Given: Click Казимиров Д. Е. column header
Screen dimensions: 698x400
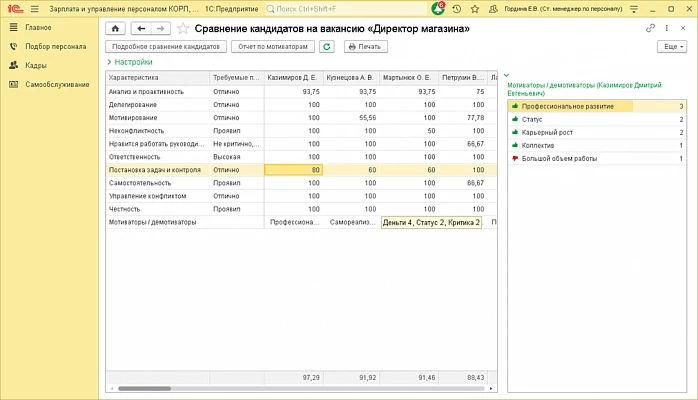Looking at the screenshot, I should click(294, 77).
